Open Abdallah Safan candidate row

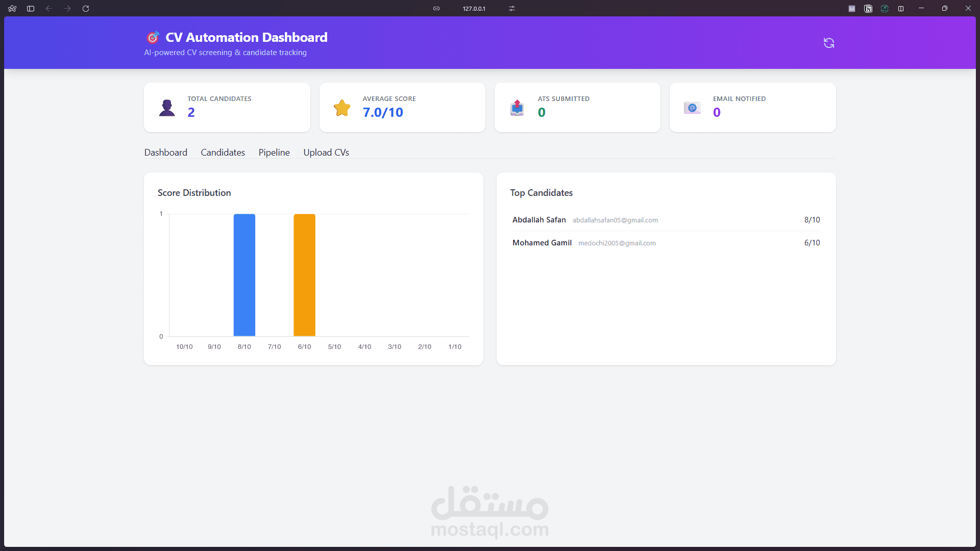click(539, 220)
